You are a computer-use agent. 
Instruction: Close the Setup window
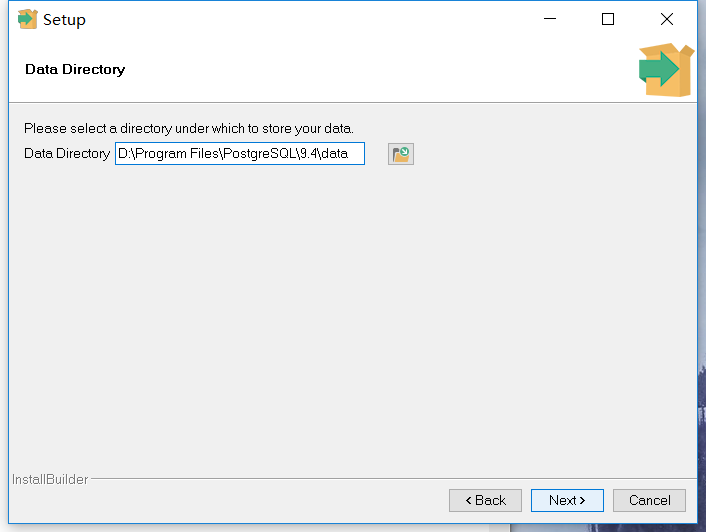(x=667, y=19)
